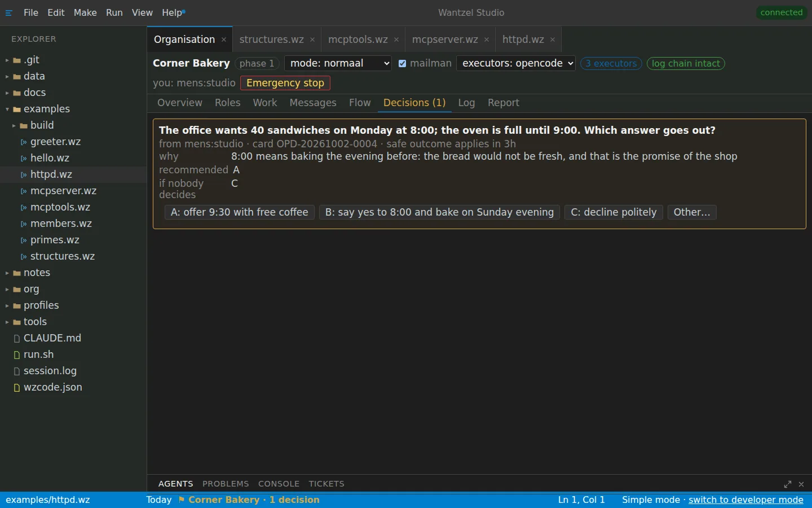This screenshot has height=508, width=812.
Task: Open the TICKETS panel tab
Action: 326,484
